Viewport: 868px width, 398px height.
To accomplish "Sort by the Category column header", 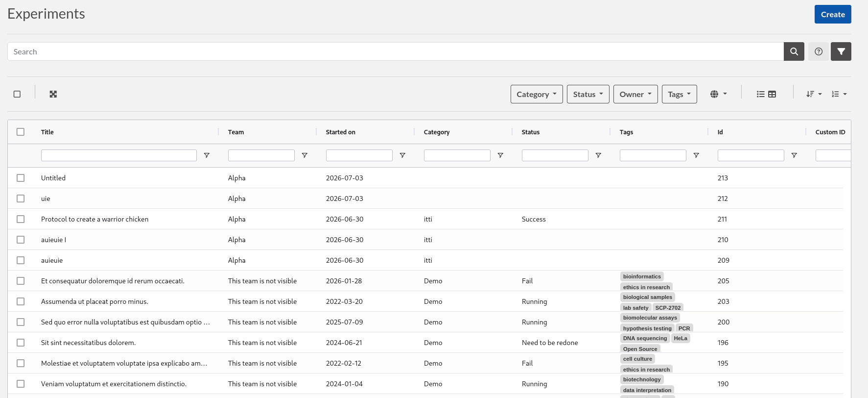I will click(x=437, y=132).
